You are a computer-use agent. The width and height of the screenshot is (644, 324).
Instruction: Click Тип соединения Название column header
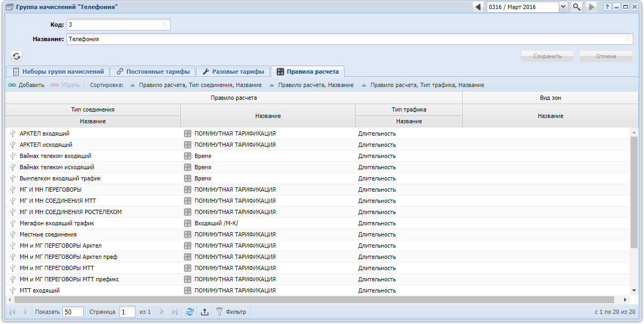pyautogui.click(x=93, y=121)
